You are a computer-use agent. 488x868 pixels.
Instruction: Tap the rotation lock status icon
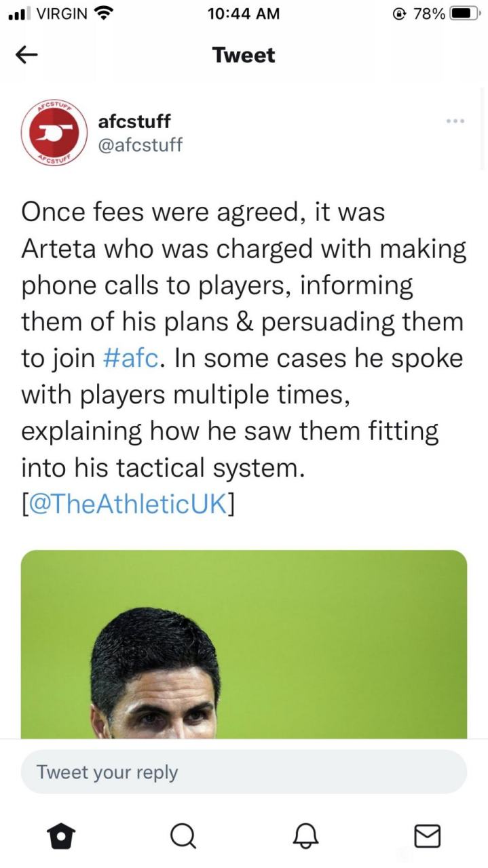click(x=399, y=14)
